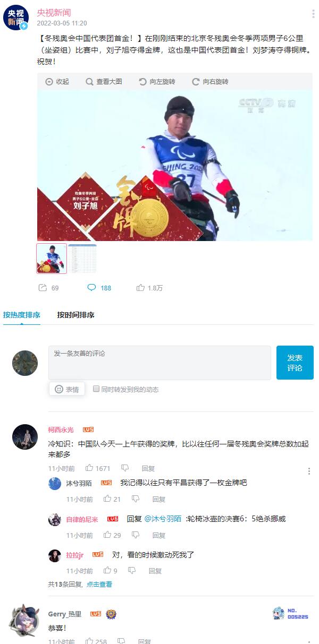The height and width of the screenshot is (644, 319).
Task: Open the 央视新闻 profile name link
Action: click(x=54, y=12)
